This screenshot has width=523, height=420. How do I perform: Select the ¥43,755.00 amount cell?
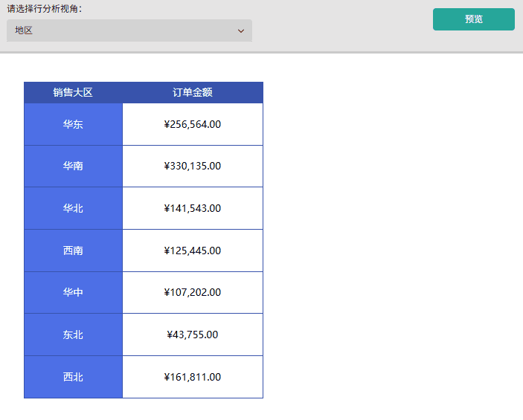(x=193, y=335)
